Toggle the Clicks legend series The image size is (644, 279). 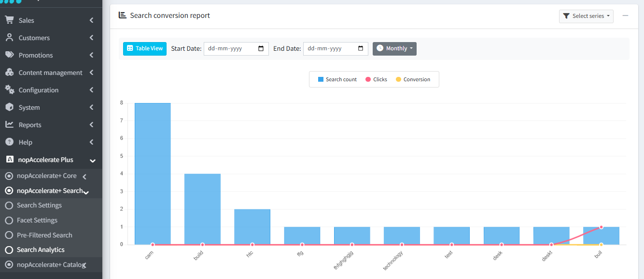376,79
